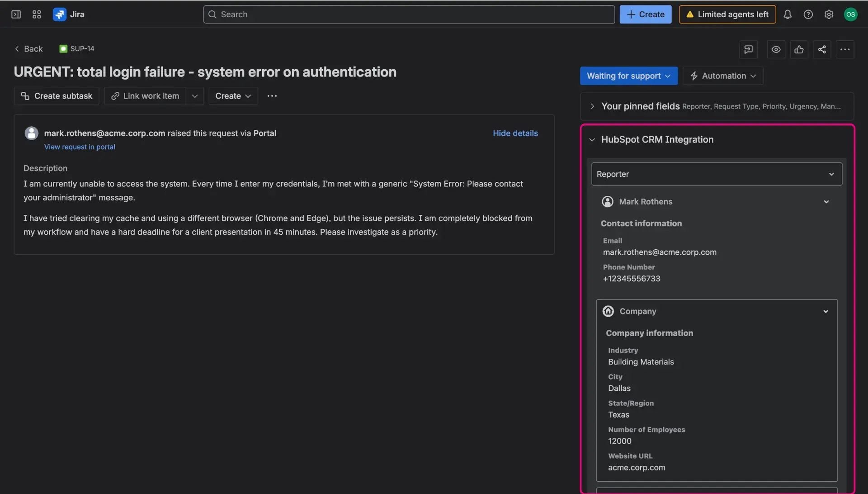
Task: Share the issue via share icon
Action: coord(822,49)
